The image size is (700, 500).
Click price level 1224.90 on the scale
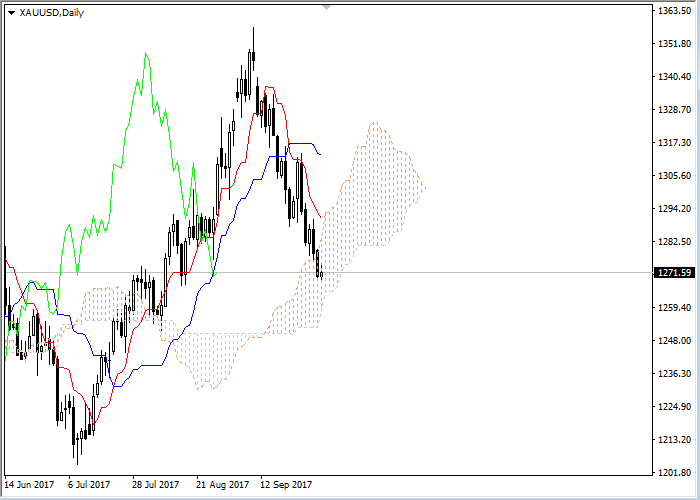[675, 407]
